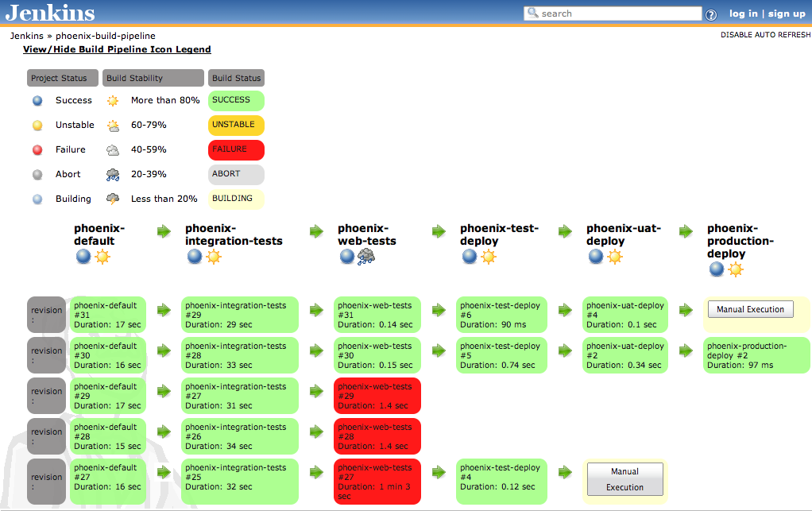This screenshot has height=511, width=812.
Task: Click the Project Status legend header
Action: click(x=63, y=78)
